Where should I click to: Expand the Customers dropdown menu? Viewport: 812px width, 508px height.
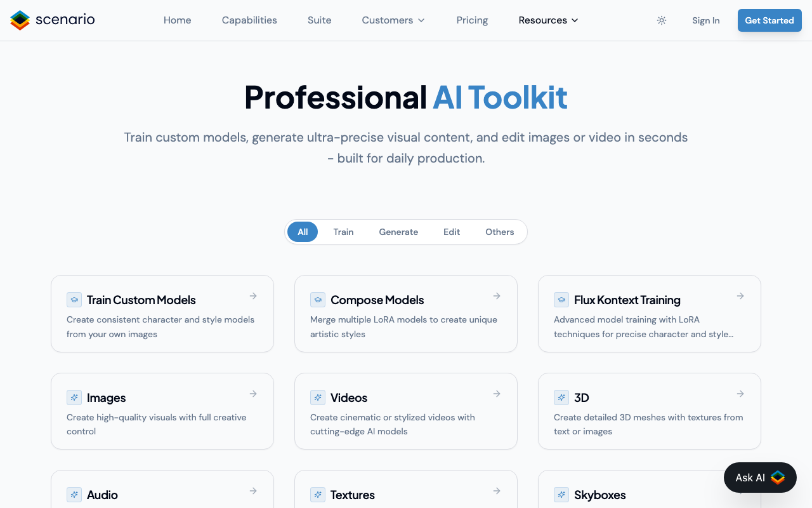click(x=393, y=20)
